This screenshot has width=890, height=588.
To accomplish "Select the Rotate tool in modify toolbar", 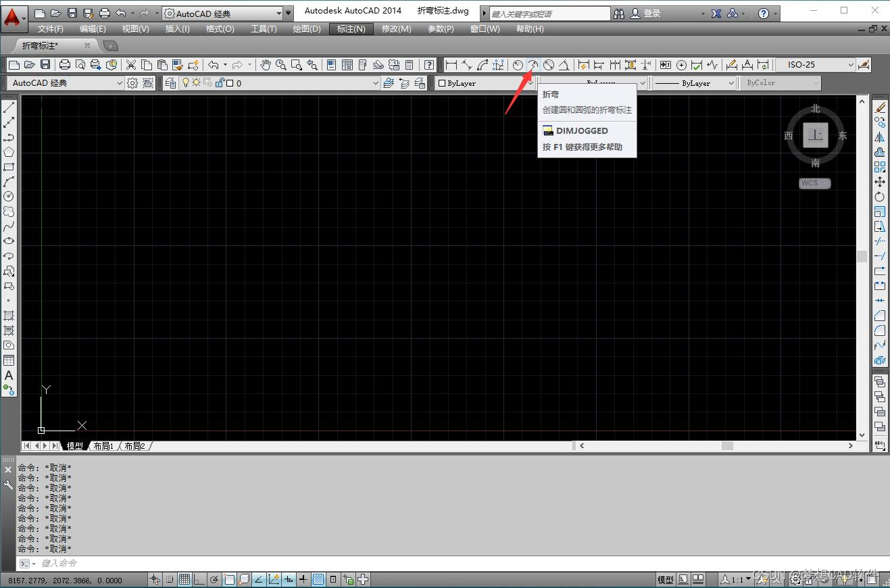I will click(x=880, y=197).
